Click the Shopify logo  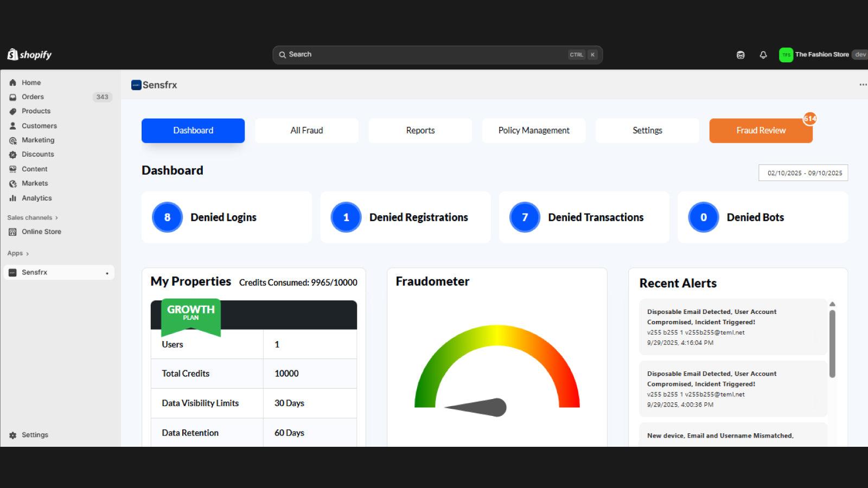[28, 54]
